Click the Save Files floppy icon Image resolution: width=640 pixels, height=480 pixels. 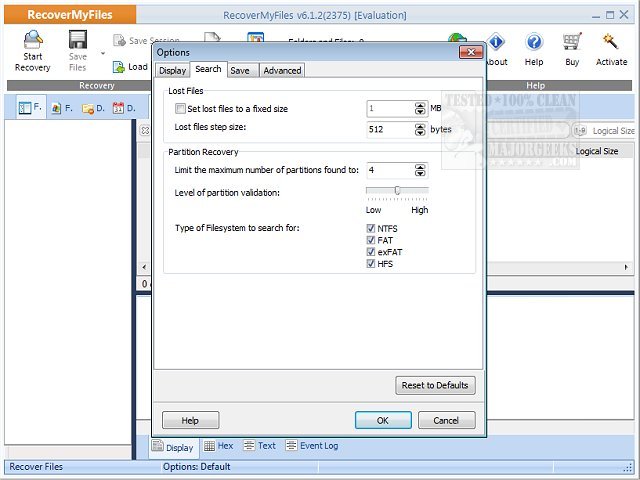point(78,40)
